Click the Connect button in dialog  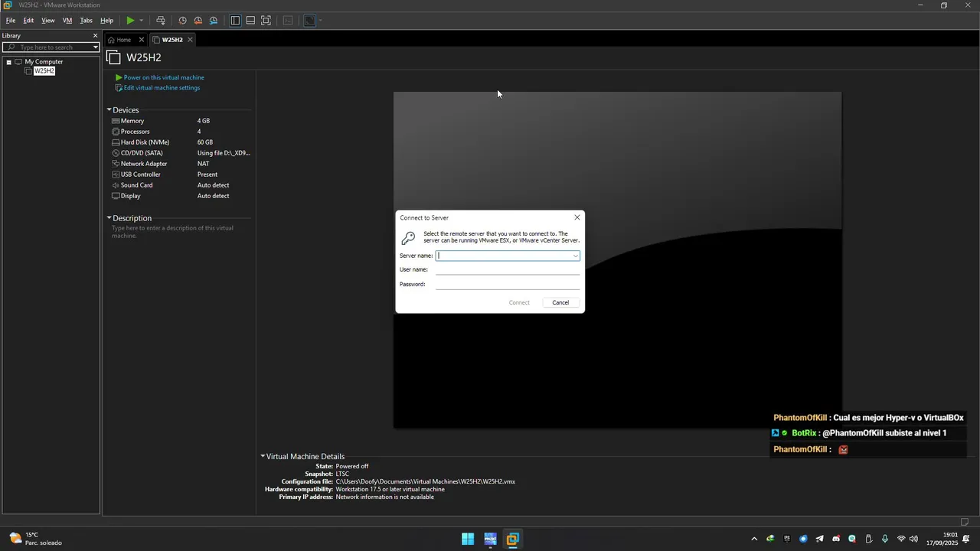coord(519,302)
